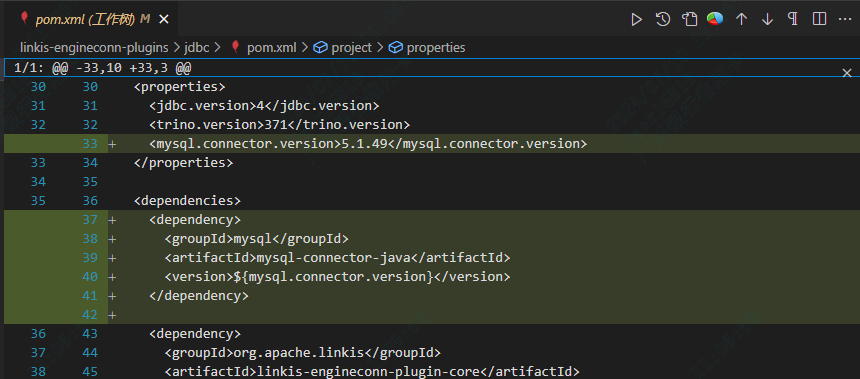Click the red pom.xml icon in breadcrumbs
860x379 pixels.
[x=236, y=47]
